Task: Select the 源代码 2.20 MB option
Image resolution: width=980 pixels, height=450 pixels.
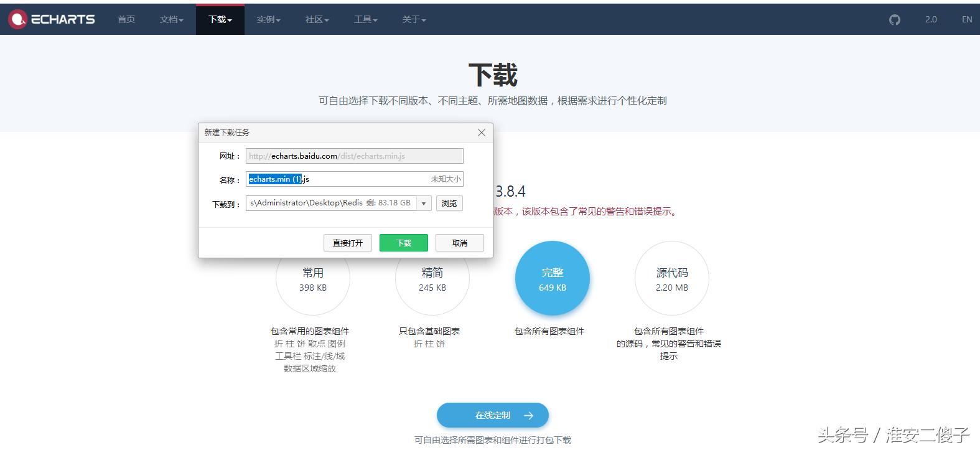Action: [672, 278]
